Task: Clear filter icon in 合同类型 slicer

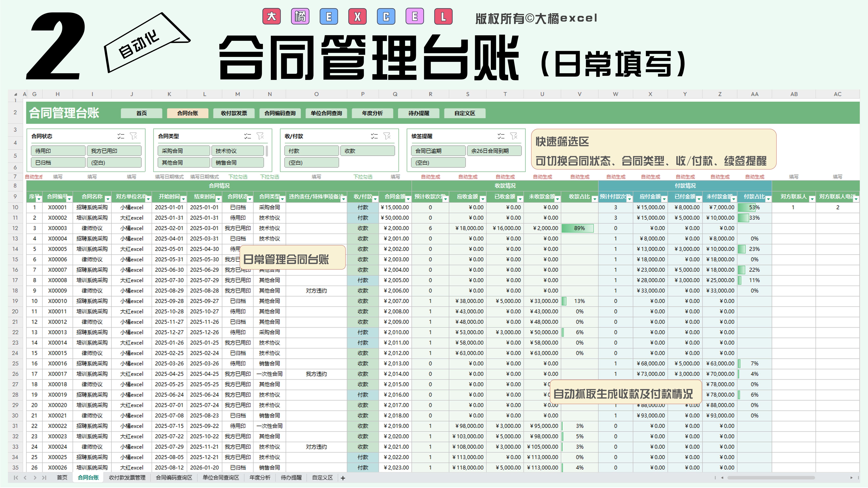Action: [x=260, y=136]
